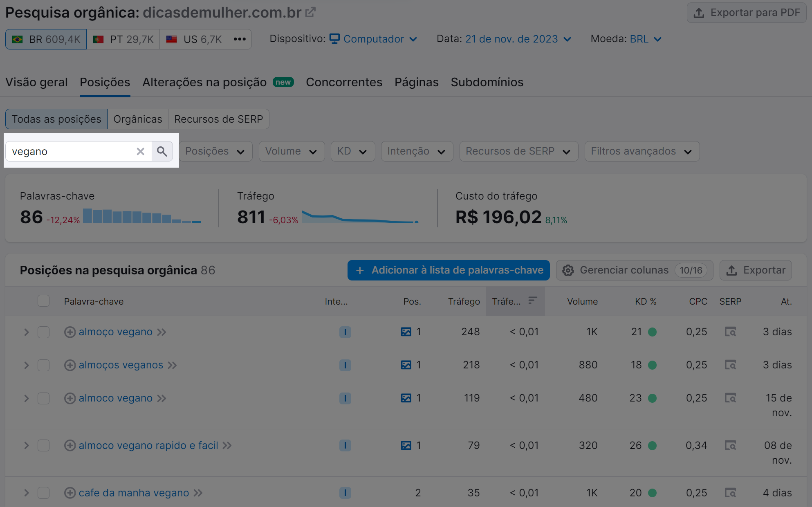Check cafe da manha vegano checkbox
The image size is (812, 507).
point(43,493)
